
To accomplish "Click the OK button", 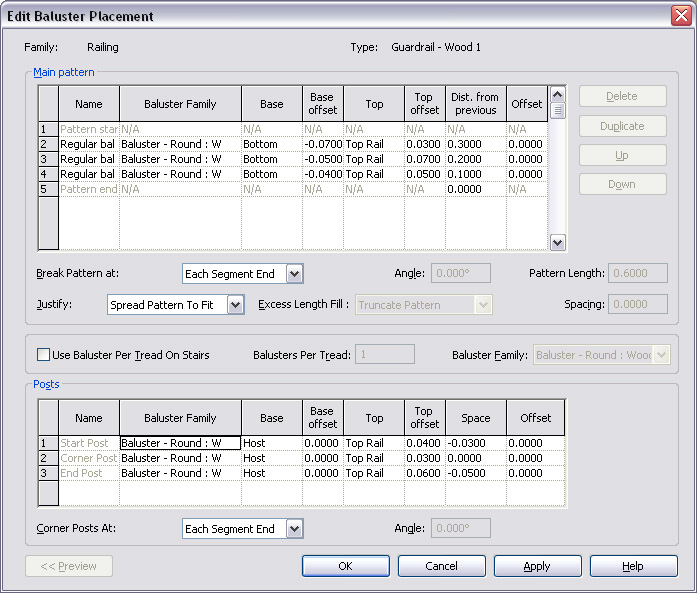I will click(x=345, y=566).
